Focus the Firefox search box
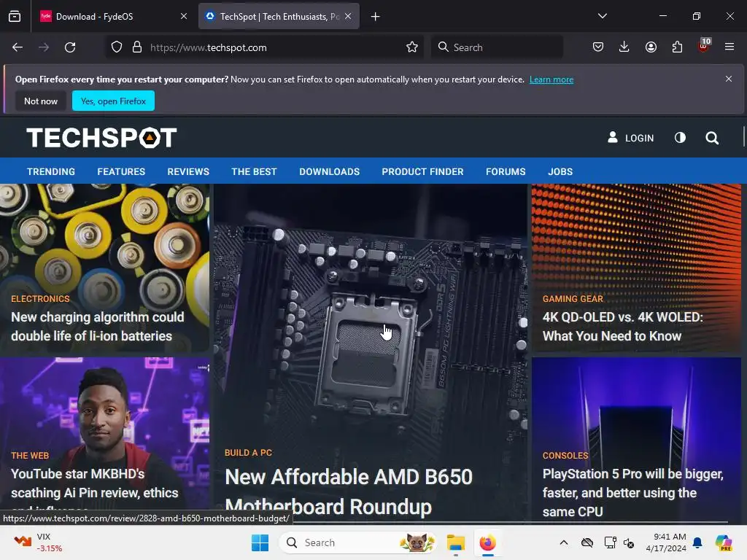747x560 pixels. pyautogui.click(x=497, y=47)
